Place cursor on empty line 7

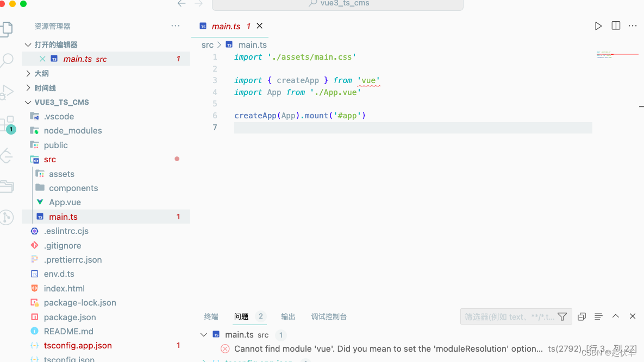(413, 128)
